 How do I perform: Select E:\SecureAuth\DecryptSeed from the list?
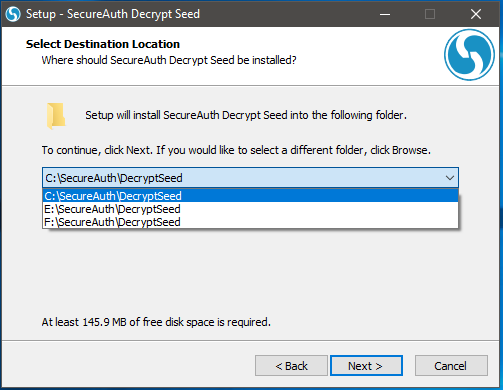pos(250,209)
